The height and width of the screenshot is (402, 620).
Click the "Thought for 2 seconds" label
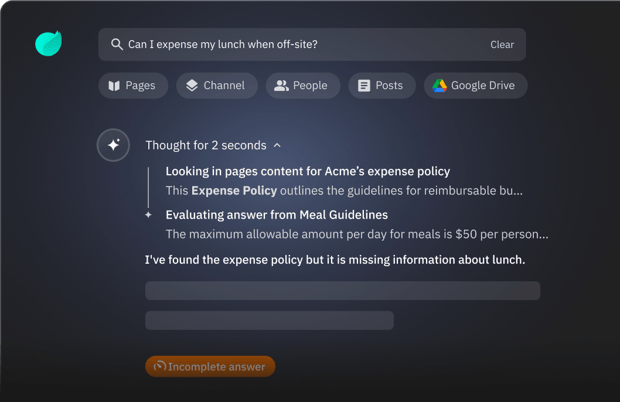point(206,145)
